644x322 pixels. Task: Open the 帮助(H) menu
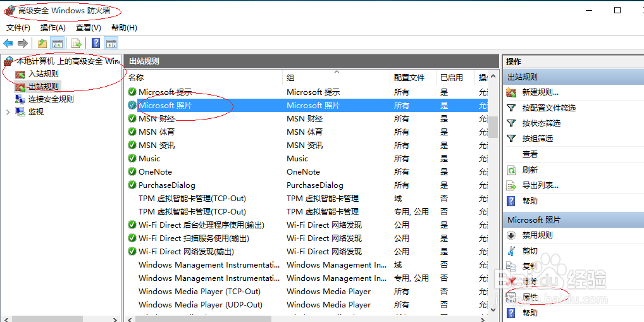(124, 28)
